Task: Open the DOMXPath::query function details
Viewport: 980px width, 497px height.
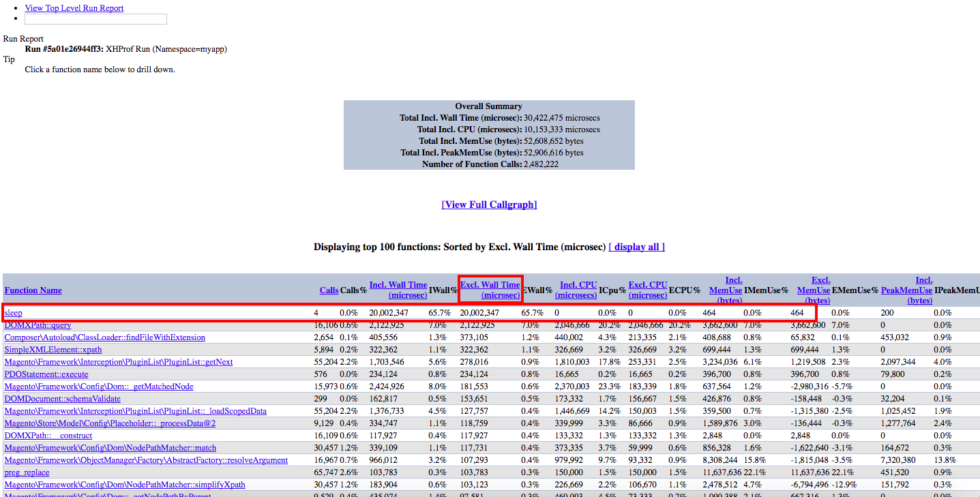Action: coord(38,325)
